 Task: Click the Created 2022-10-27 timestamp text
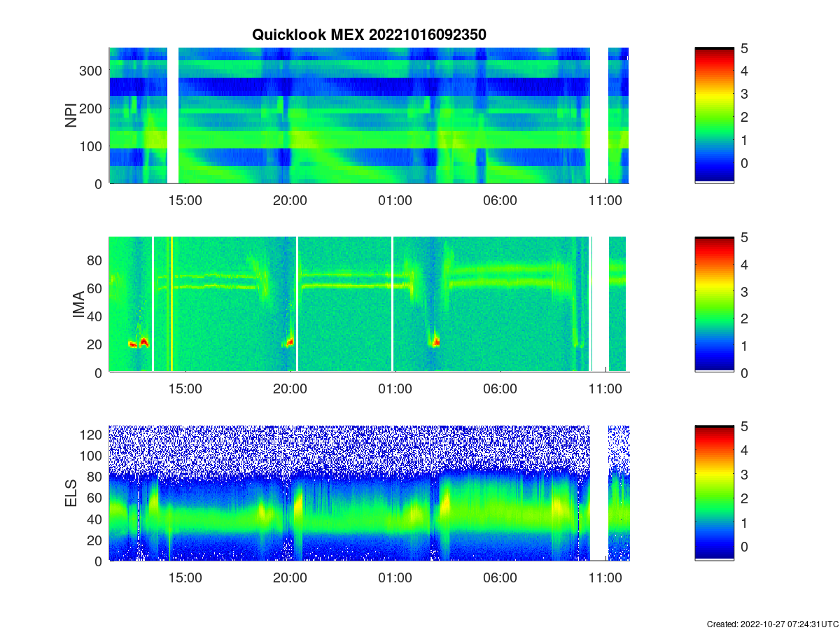point(772,624)
